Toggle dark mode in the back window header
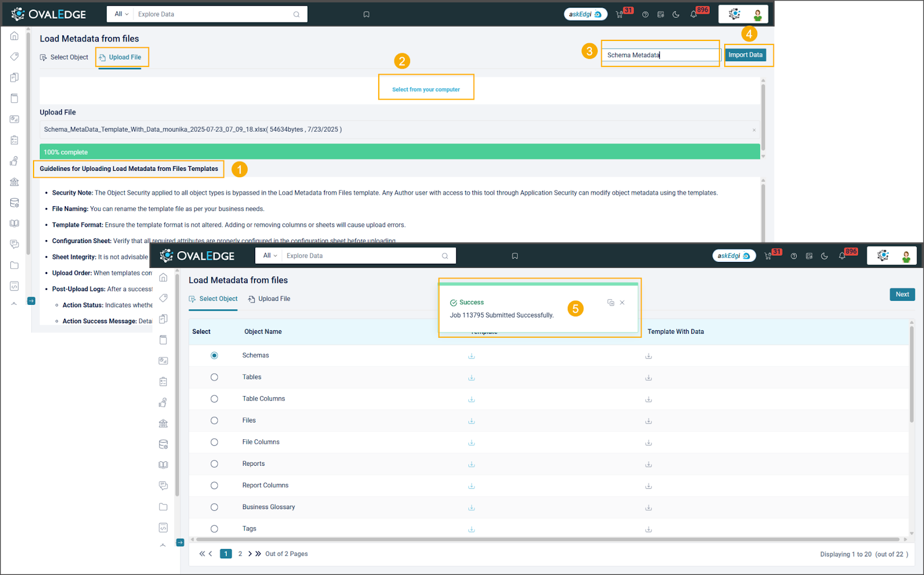Image resolution: width=924 pixels, height=575 pixels. point(676,14)
